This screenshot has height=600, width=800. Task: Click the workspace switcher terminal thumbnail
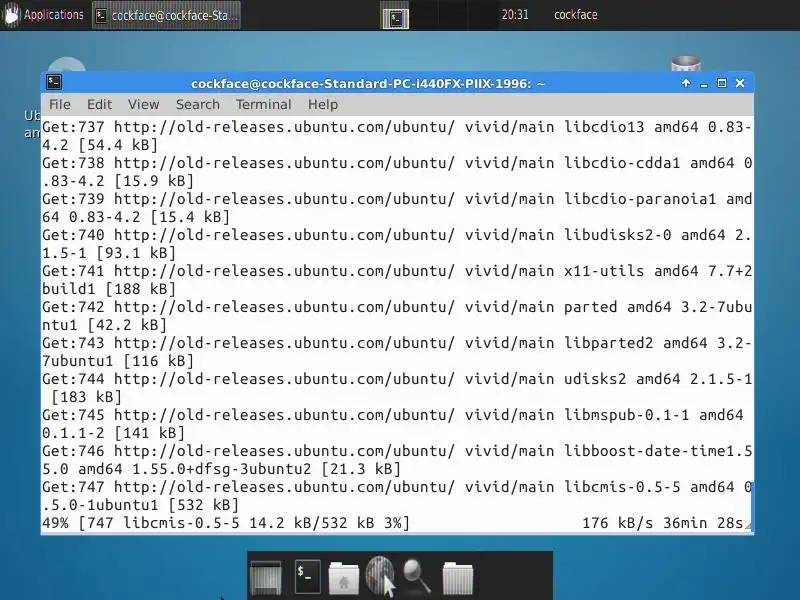396,18
